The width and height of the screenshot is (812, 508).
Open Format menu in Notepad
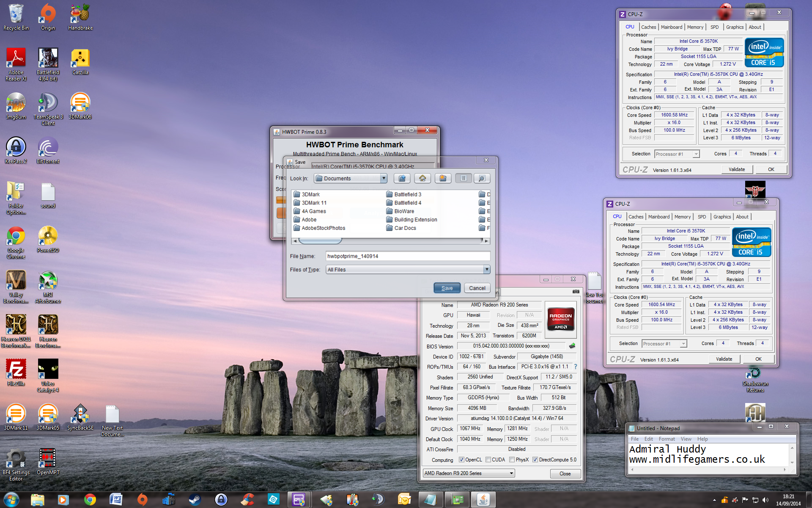click(667, 439)
